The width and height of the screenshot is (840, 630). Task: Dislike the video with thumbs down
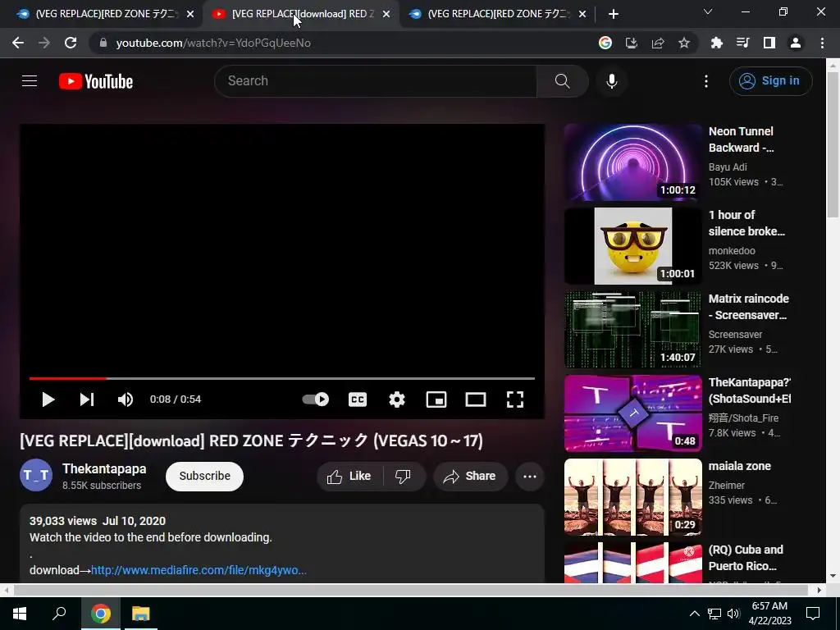click(x=403, y=477)
